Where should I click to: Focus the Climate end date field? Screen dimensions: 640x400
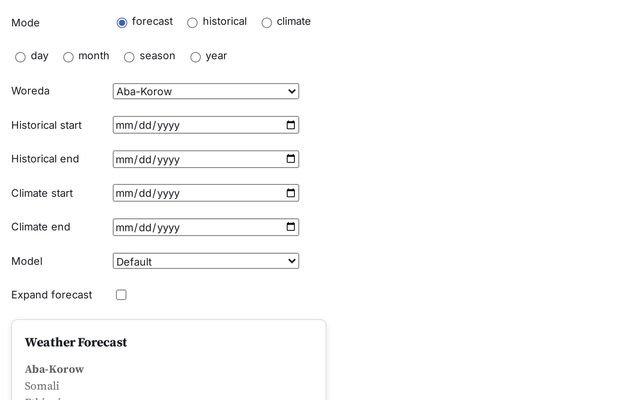(x=190, y=227)
